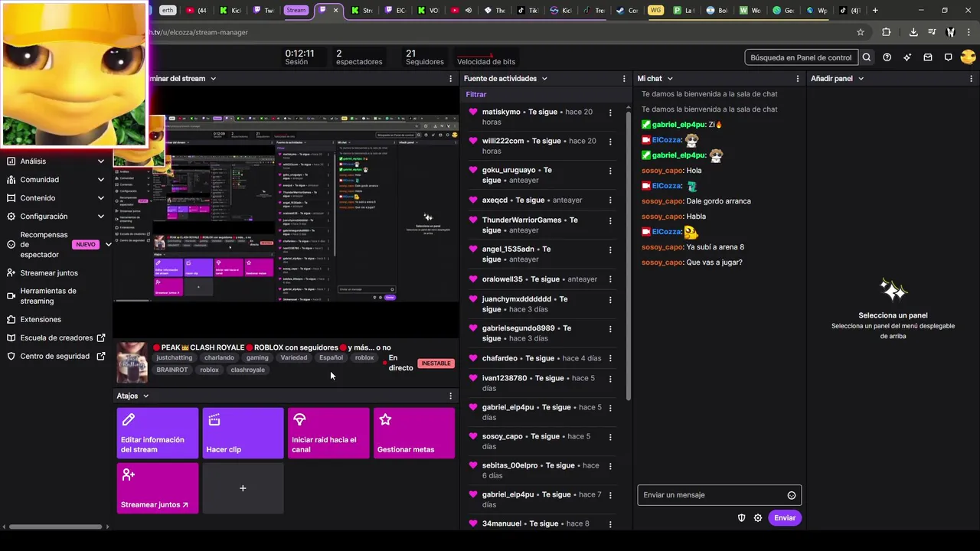Open options for axeqcd follow event
Screen dimensions: 980x551
pyautogui.click(x=610, y=201)
